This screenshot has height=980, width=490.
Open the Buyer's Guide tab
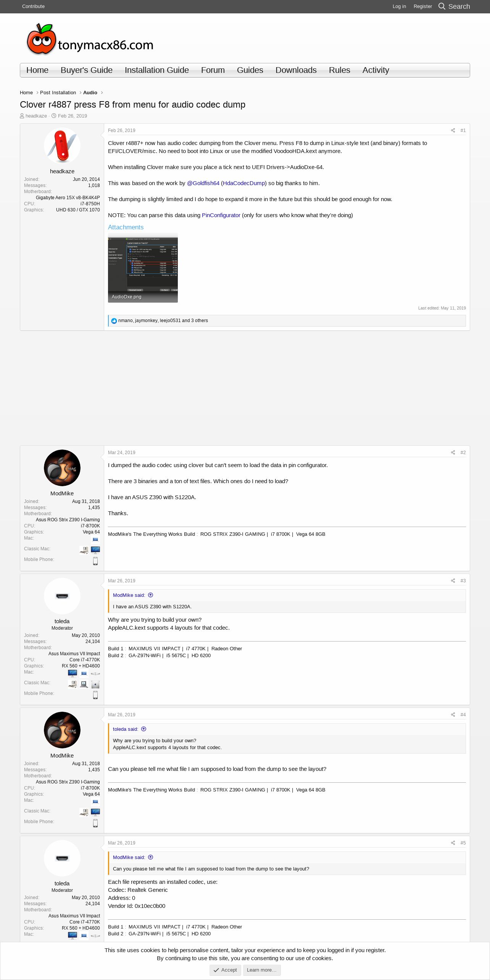(87, 70)
